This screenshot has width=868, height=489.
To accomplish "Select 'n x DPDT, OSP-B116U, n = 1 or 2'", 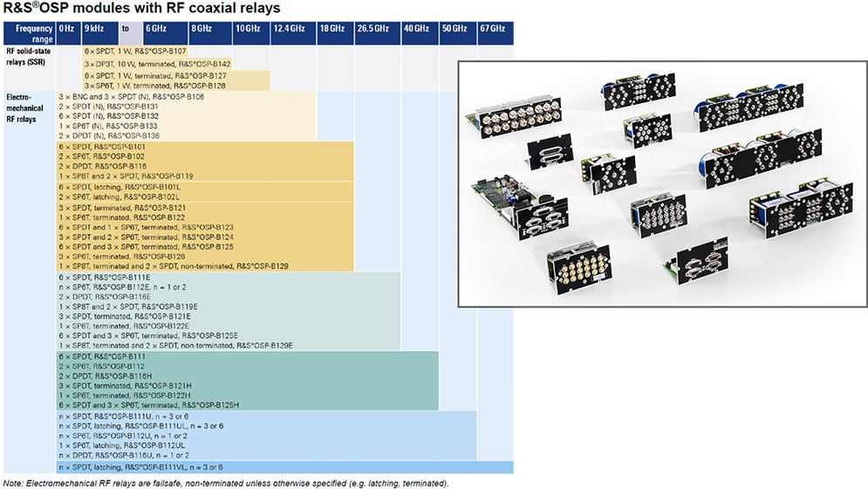I will click(124, 455).
